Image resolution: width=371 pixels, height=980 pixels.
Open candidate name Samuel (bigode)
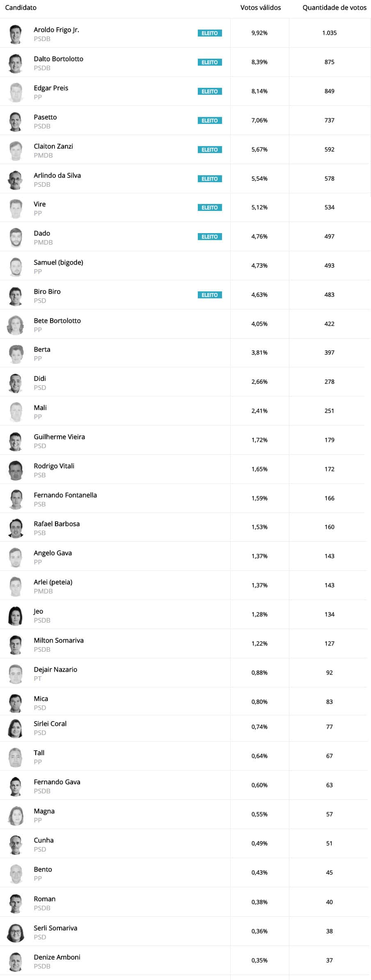58,263
